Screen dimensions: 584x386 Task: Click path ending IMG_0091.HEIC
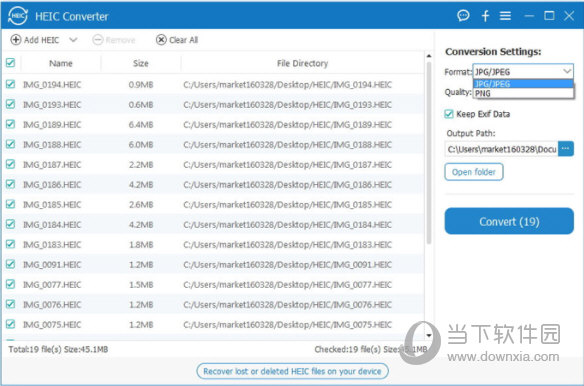288,265
